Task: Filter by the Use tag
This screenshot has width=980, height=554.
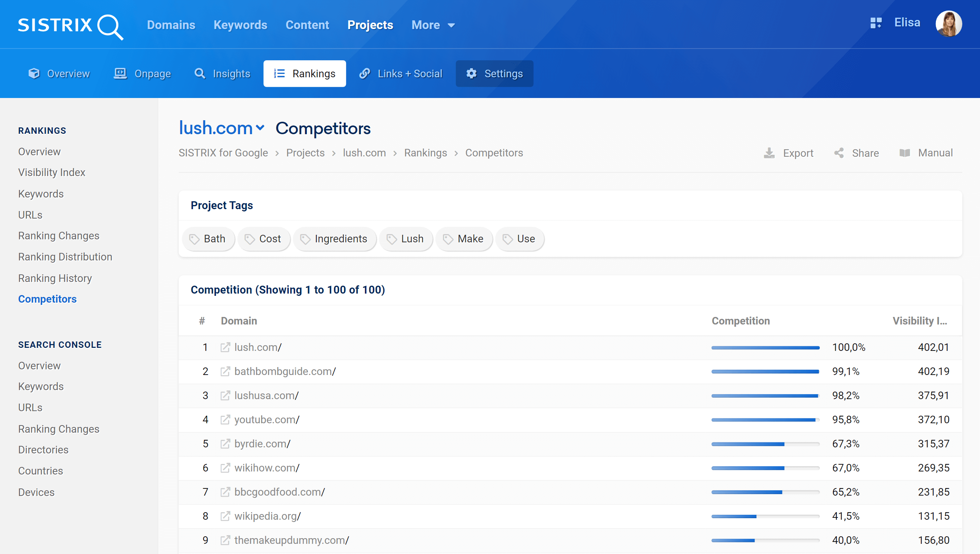Action: click(x=520, y=239)
